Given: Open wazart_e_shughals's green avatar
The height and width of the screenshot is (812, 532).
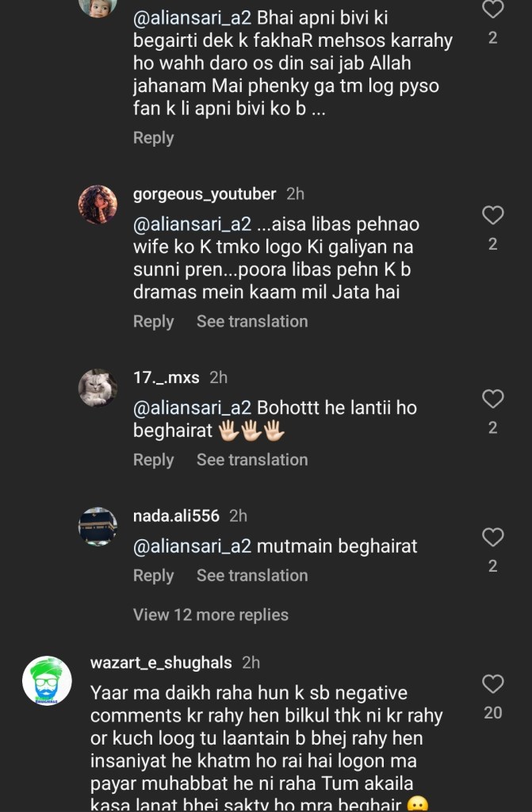Looking at the screenshot, I should tap(48, 680).
